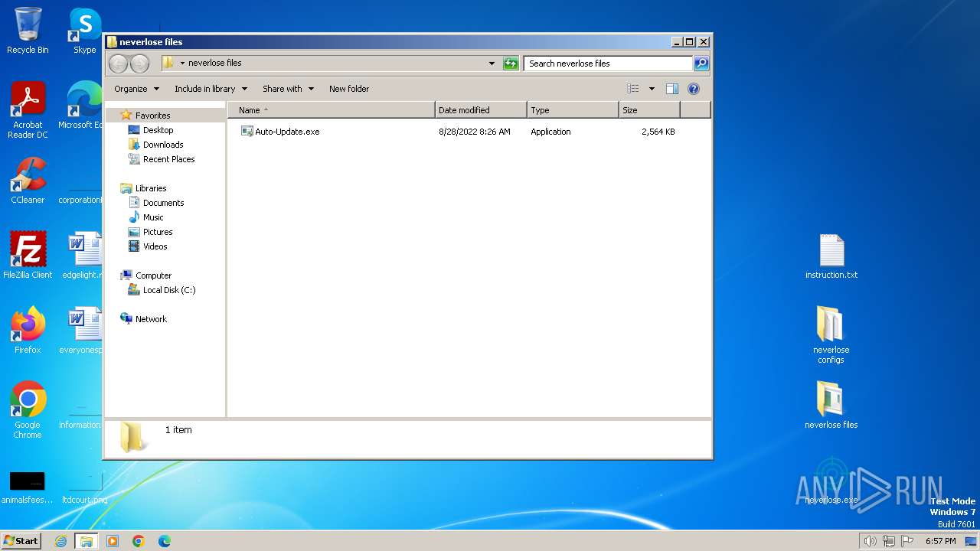Click Windows Media Player taskbar icon
Image resolution: width=980 pixels, height=551 pixels.
113,541
